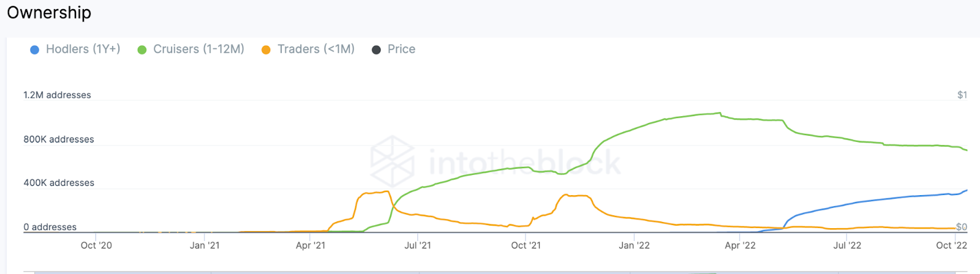Click the intotheblock watermark cube logo

pos(393,162)
